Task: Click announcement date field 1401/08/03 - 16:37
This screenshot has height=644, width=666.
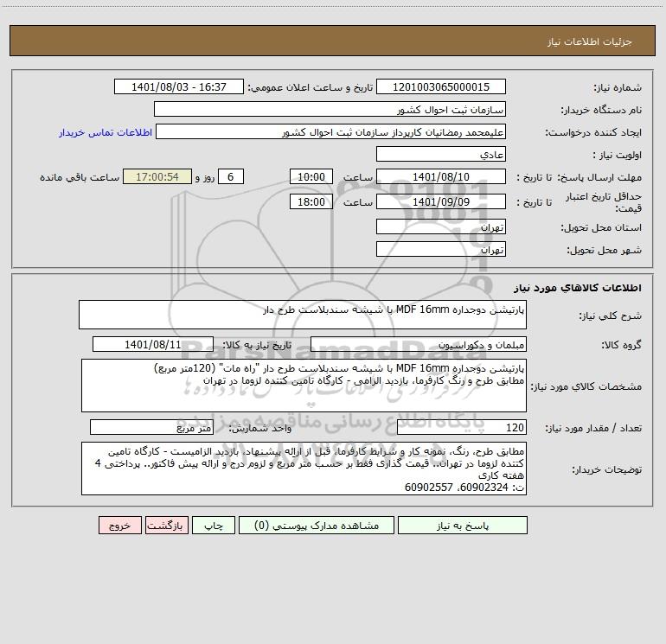Action: point(179,86)
